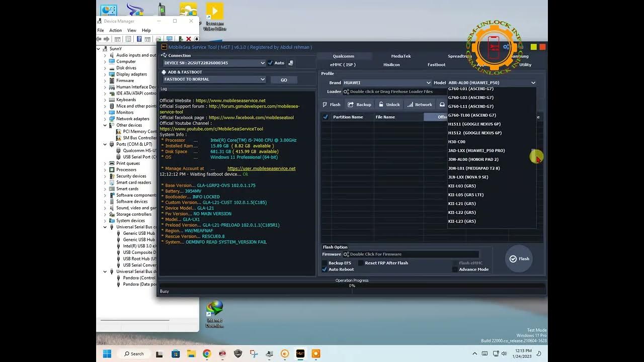This screenshot has height=362, width=644.
Task: Click the inbox tray icon next to Network
Action: 442,105
